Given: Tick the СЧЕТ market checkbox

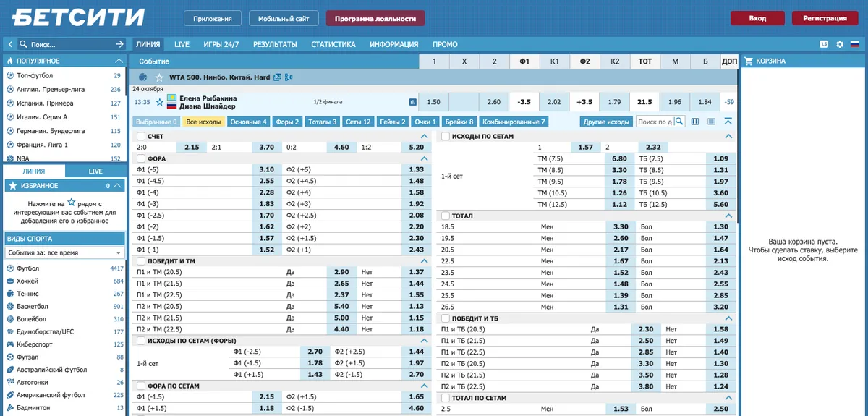Looking at the screenshot, I should [141, 136].
